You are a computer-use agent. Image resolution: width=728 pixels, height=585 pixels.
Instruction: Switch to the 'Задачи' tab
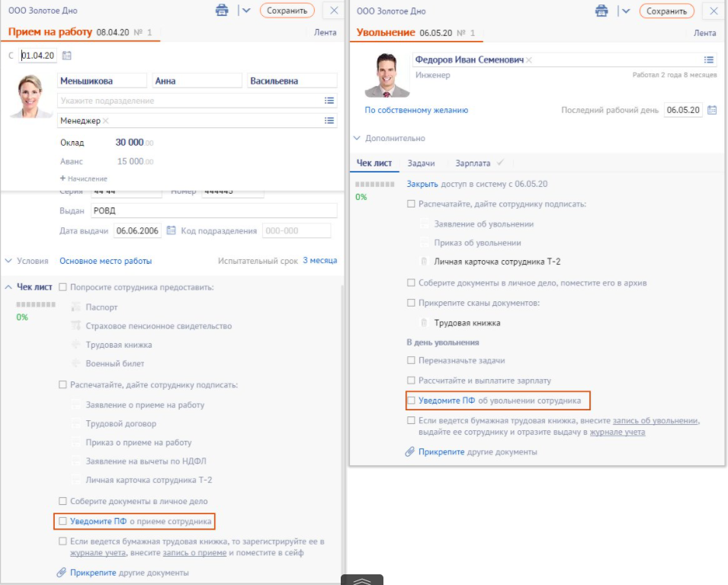pos(421,163)
